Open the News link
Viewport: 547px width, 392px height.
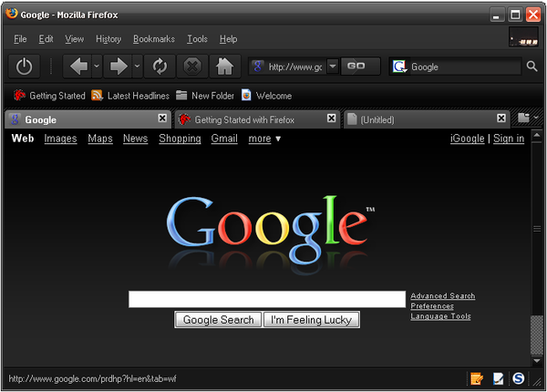(x=135, y=139)
